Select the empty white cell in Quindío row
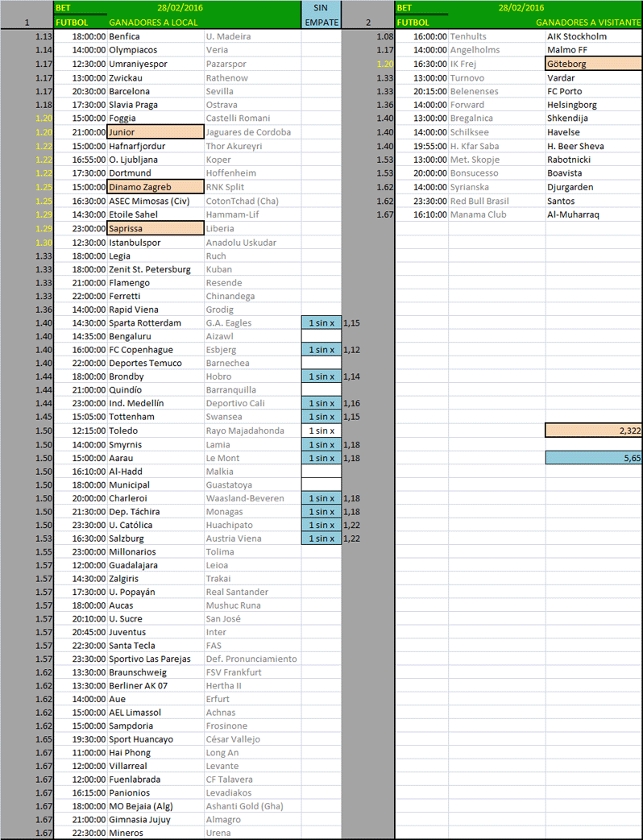643x840 pixels. [x=321, y=389]
